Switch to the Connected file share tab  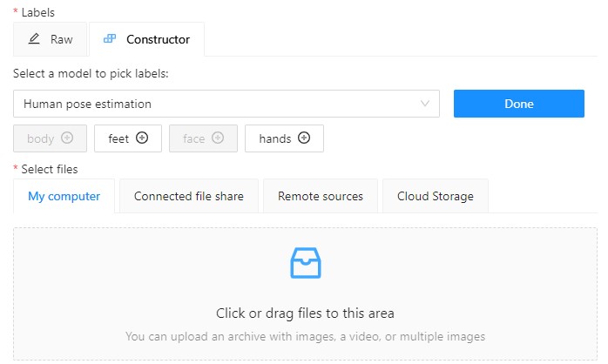coord(189,196)
